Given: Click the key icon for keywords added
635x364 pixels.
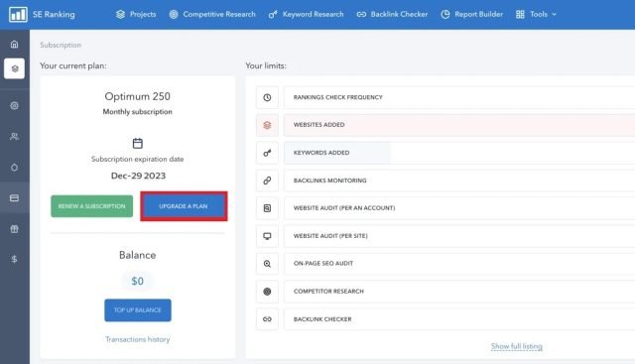Looking at the screenshot, I should coord(267,153).
